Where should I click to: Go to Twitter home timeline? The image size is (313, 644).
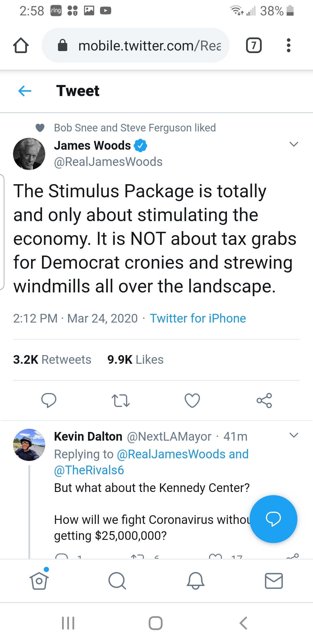pyautogui.click(x=39, y=581)
